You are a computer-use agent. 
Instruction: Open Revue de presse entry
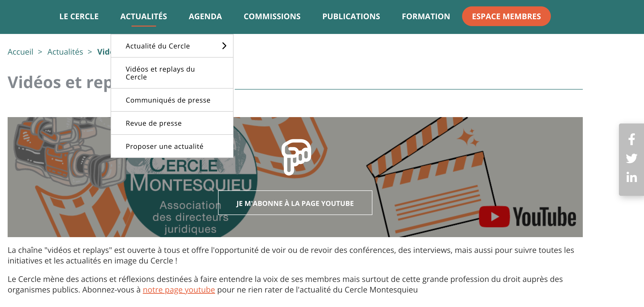pyautogui.click(x=172, y=123)
